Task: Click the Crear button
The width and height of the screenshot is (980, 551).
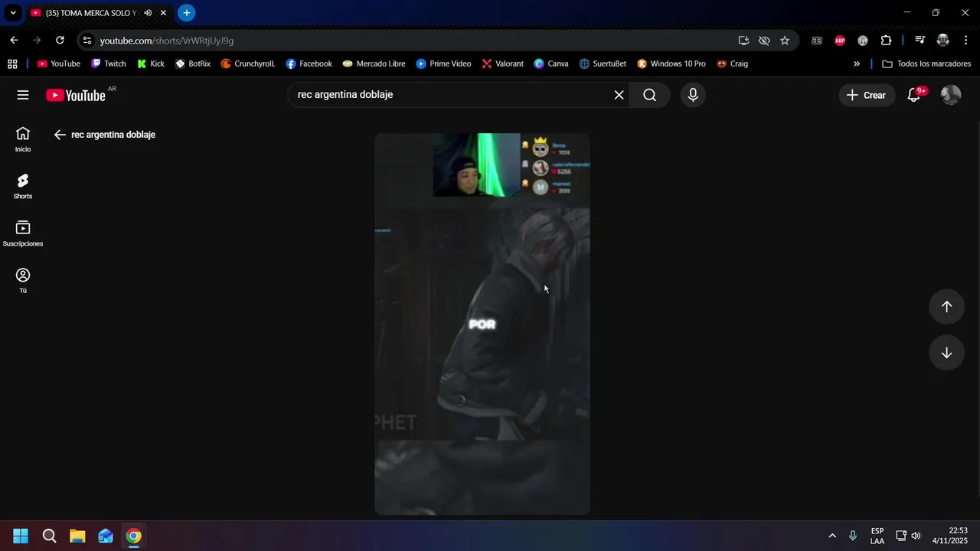Action: click(x=867, y=95)
